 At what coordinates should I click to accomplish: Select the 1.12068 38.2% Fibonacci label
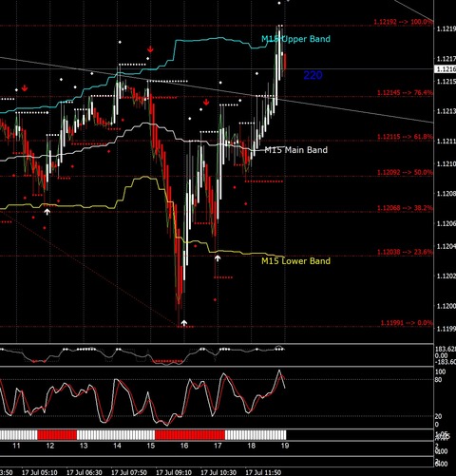point(405,208)
